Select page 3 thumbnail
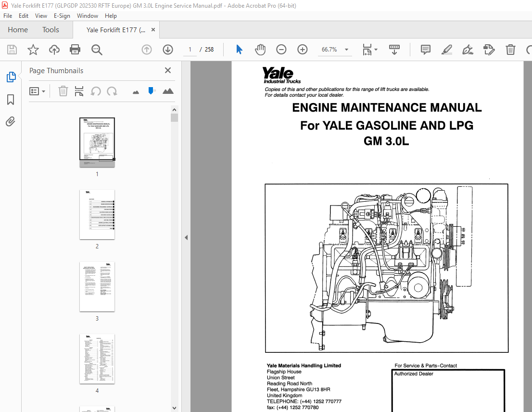This screenshot has height=412, width=532. pos(97,287)
